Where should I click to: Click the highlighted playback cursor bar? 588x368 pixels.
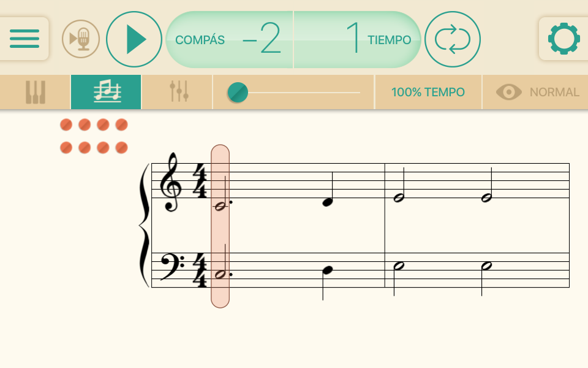(220, 226)
